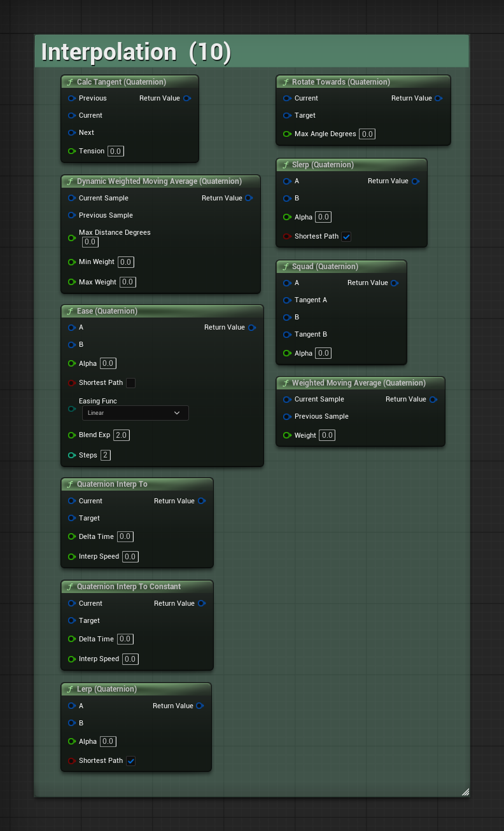
Task: Click the Blend Exp value field
Action: pos(122,435)
